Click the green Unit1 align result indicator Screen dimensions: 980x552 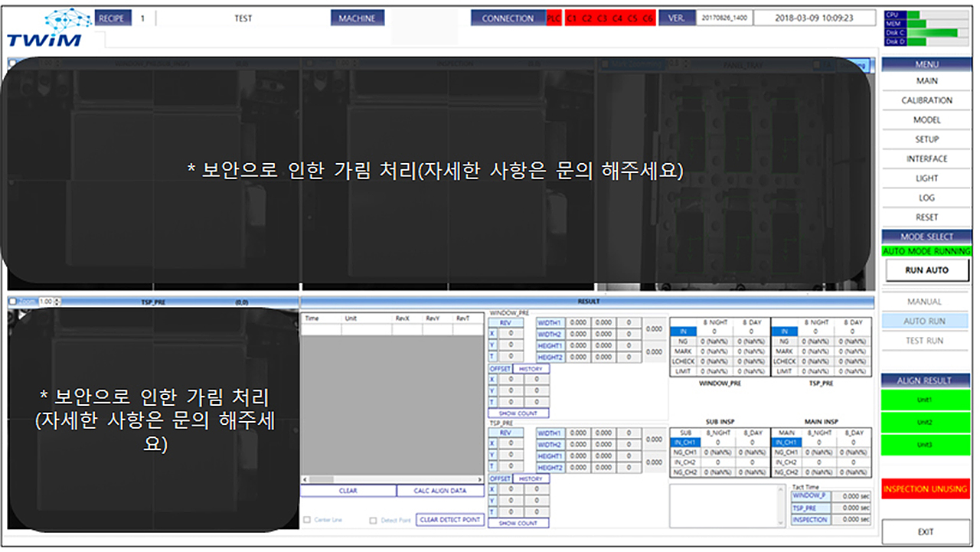[x=926, y=400]
